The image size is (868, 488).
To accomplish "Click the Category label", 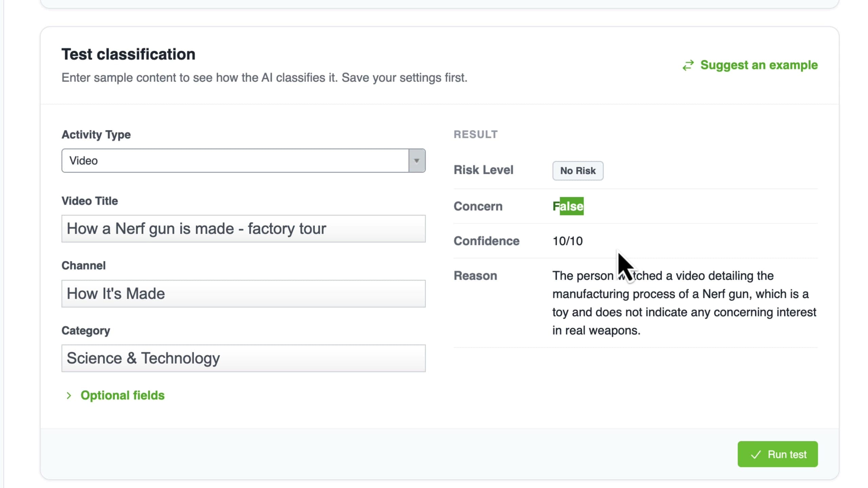I will click(86, 331).
